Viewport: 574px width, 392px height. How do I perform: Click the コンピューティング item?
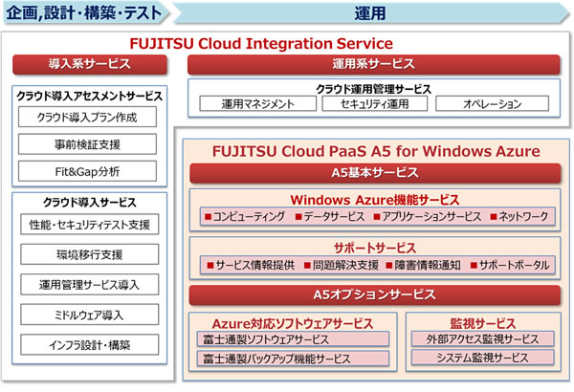coord(245,216)
